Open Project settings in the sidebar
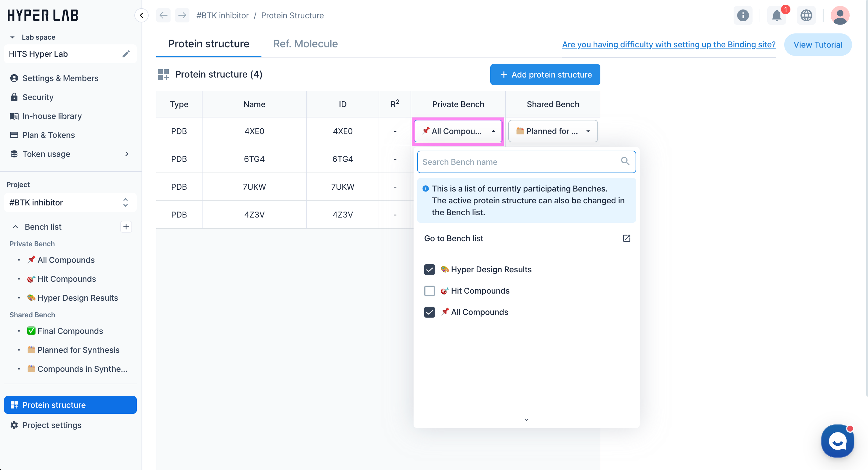The image size is (868, 470). [x=52, y=425]
